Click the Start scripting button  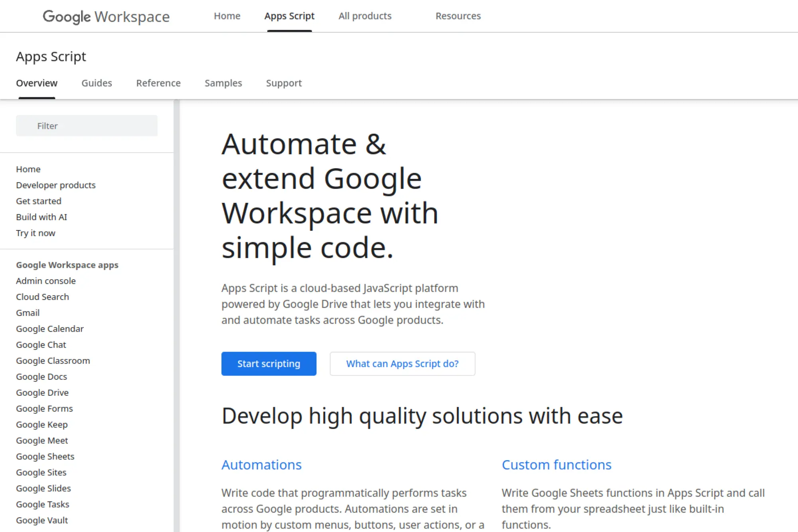269,364
